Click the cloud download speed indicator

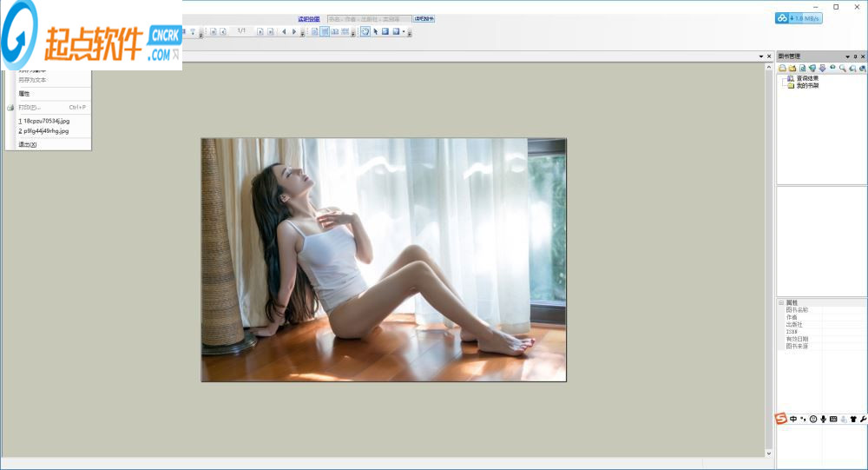pyautogui.click(x=799, y=18)
